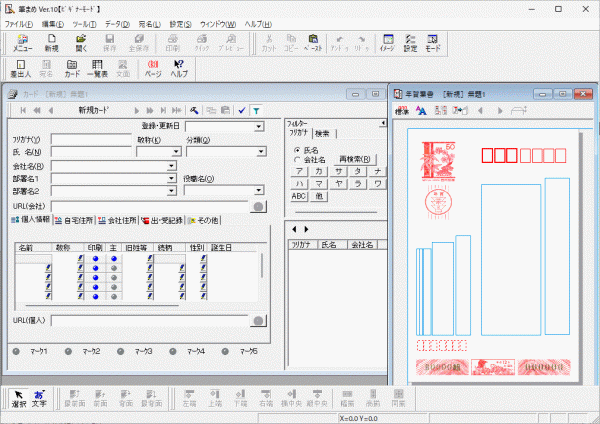Open 設定 settings toolbar icon
Image resolution: width=600 pixels, height=424 pixels.
(x=410, y=43)
